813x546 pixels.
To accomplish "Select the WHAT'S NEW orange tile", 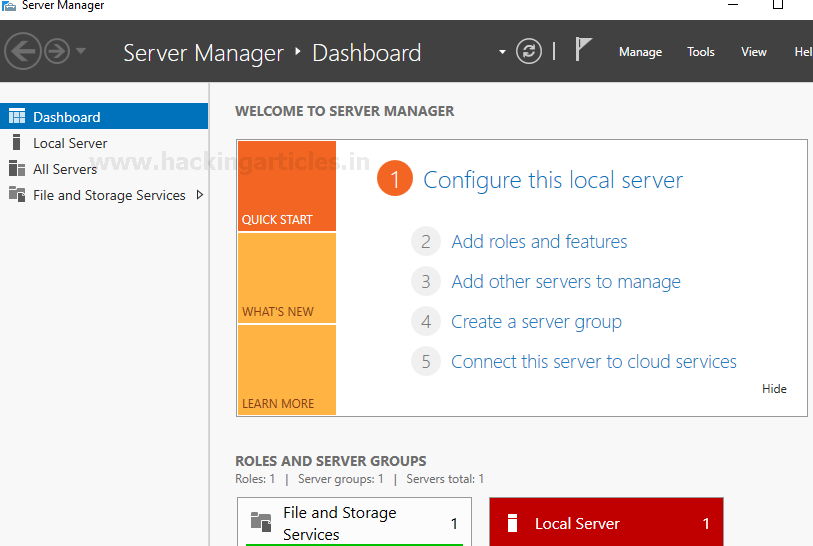I will point(287,278).
